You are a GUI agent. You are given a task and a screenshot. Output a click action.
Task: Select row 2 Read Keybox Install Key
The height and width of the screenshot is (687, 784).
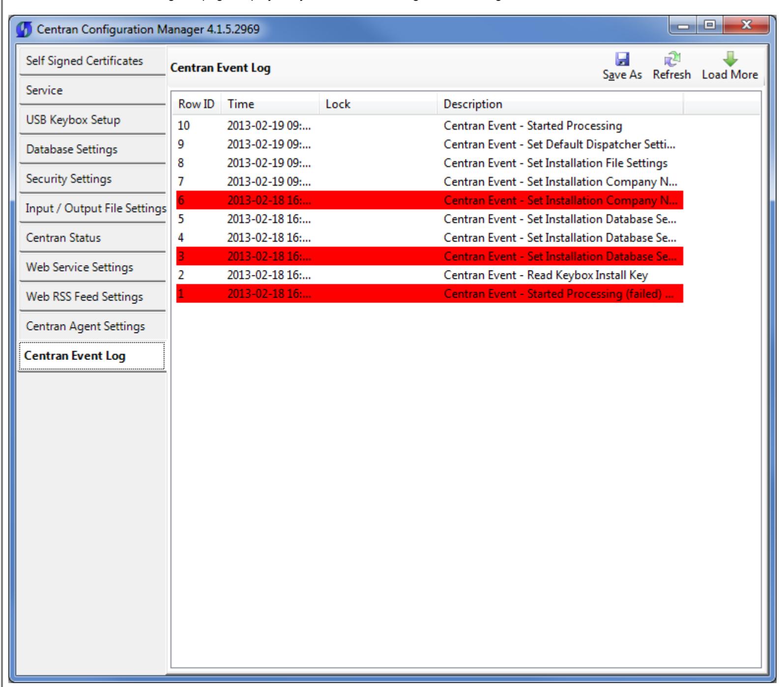tap(430, 275)
